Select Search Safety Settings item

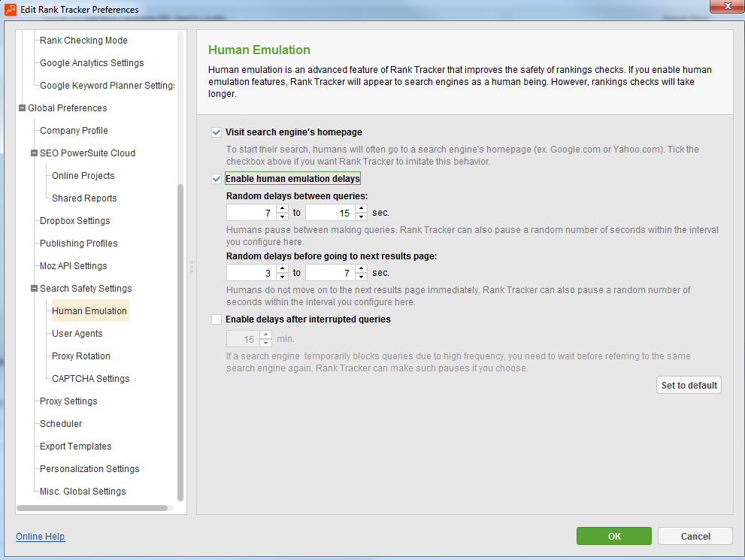click(x=86, y=289)
